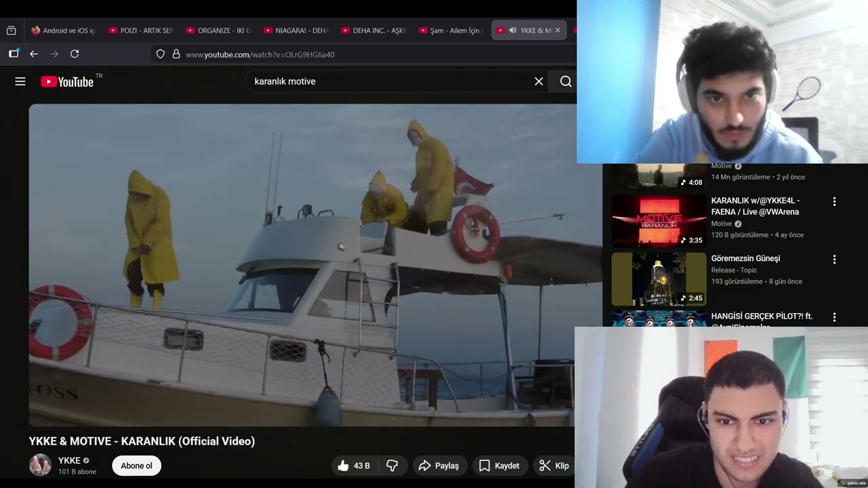Click '14 Mn görüntüleme • 2 yıl önce' text
The image size is (868, 488).
758,177
